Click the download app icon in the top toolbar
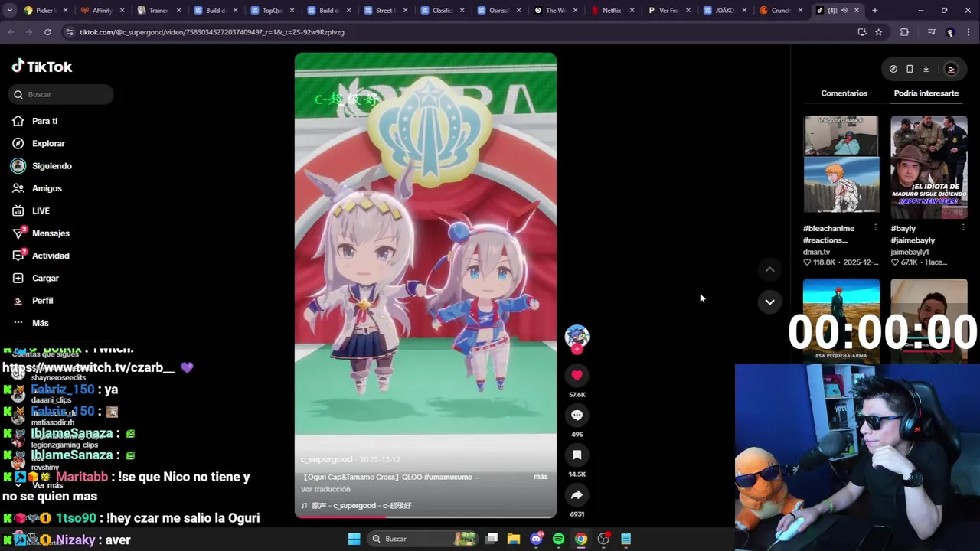This screenshot has height=551, width=980. pyautogui.click(x=926, y=69)
